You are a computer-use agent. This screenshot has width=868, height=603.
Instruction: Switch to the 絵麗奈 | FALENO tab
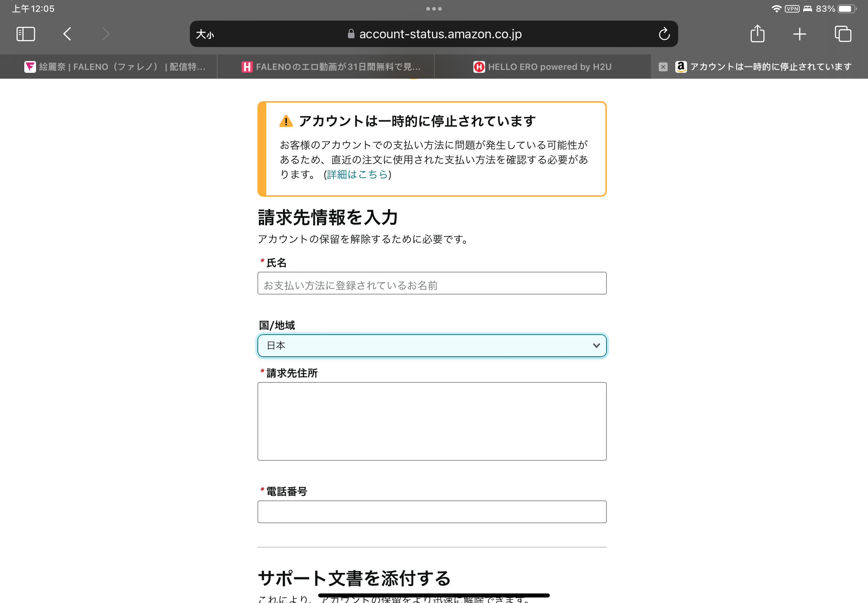108,67
